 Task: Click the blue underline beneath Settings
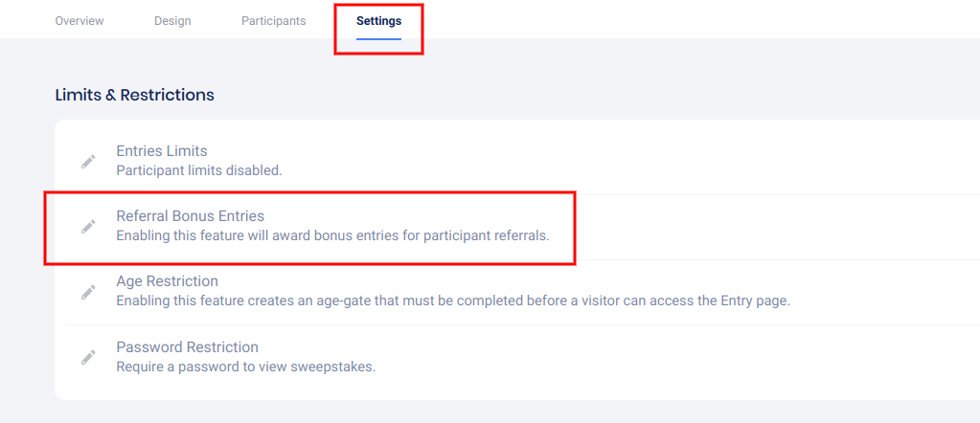click(x=378, y=38)
